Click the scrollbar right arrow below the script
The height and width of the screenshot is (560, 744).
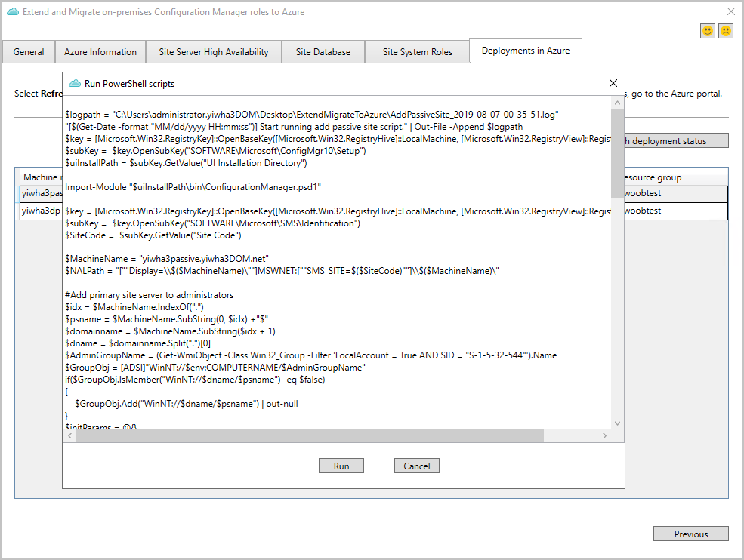tap(604, 435)
